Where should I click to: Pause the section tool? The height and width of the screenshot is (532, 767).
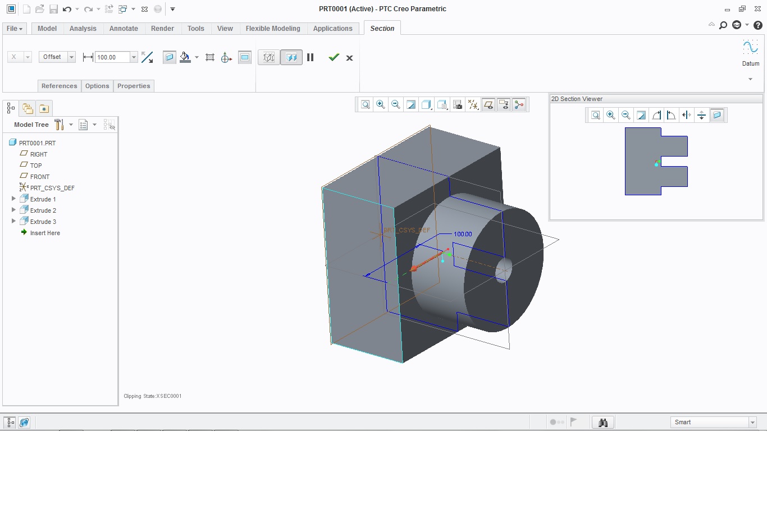[310, 57]
